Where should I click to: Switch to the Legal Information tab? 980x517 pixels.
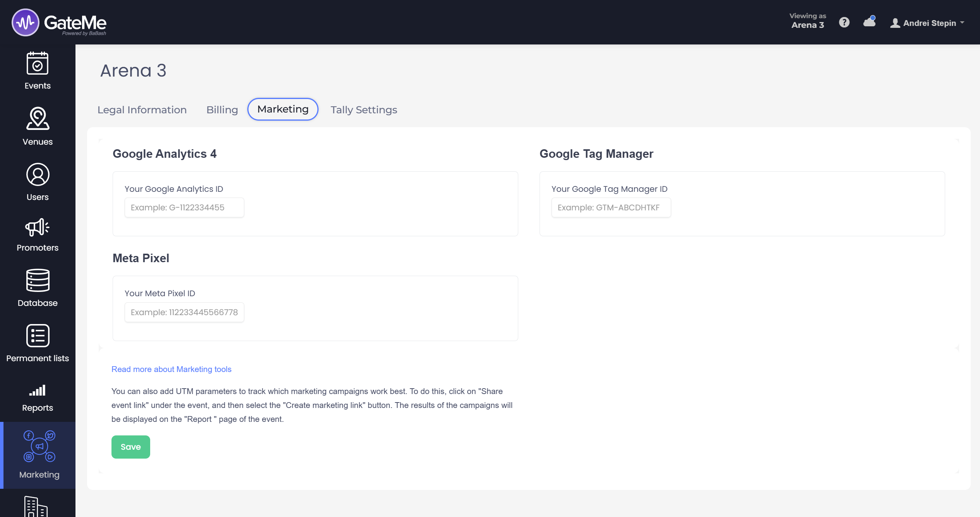click(x=142, y=110)
